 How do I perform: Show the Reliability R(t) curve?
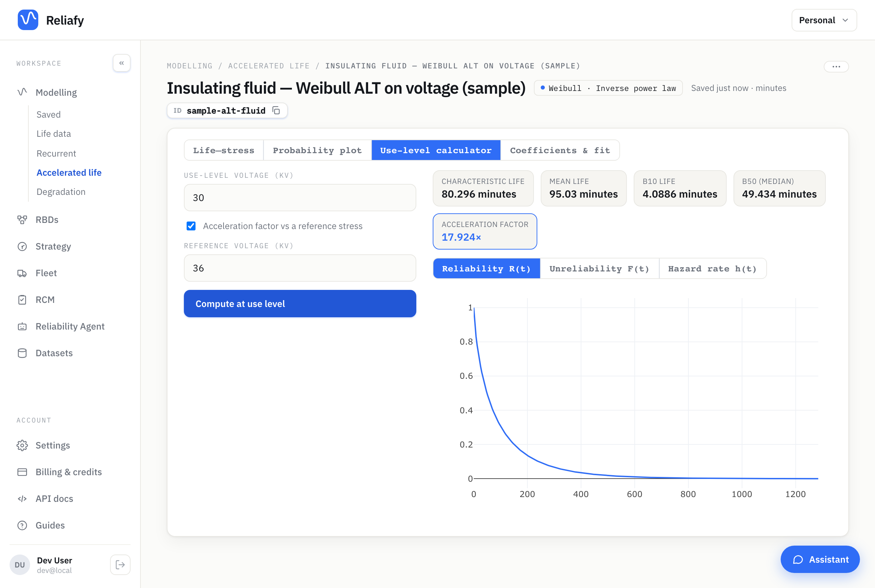point(487,268)
